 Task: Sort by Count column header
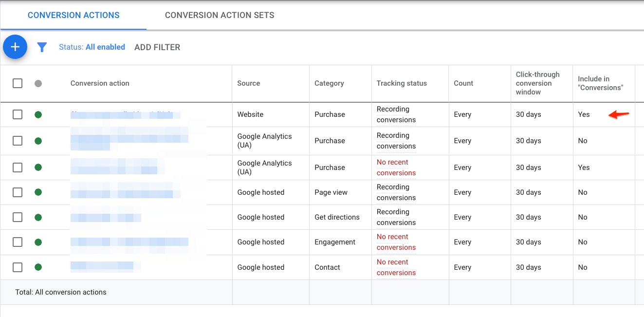pyautogui.click(x=463, y=83)
